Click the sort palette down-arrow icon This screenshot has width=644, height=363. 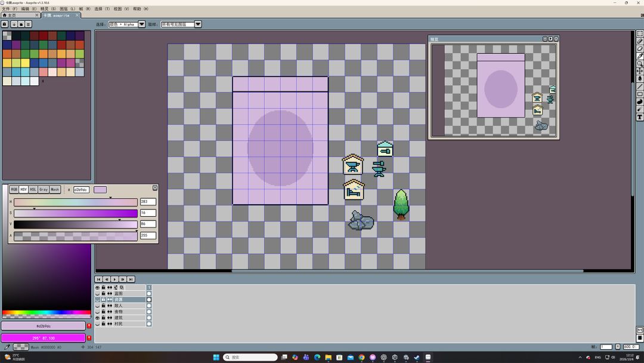coord(14,24)
